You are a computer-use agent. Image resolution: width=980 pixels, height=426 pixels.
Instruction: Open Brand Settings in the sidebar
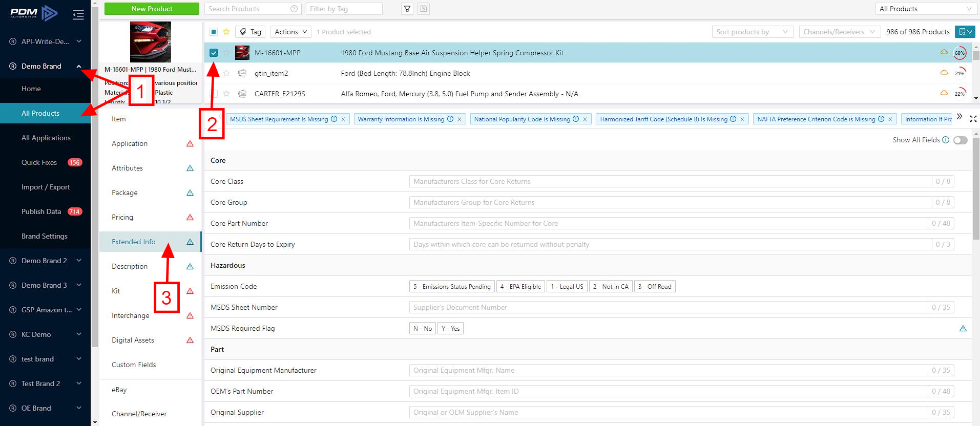click(45, 236)
